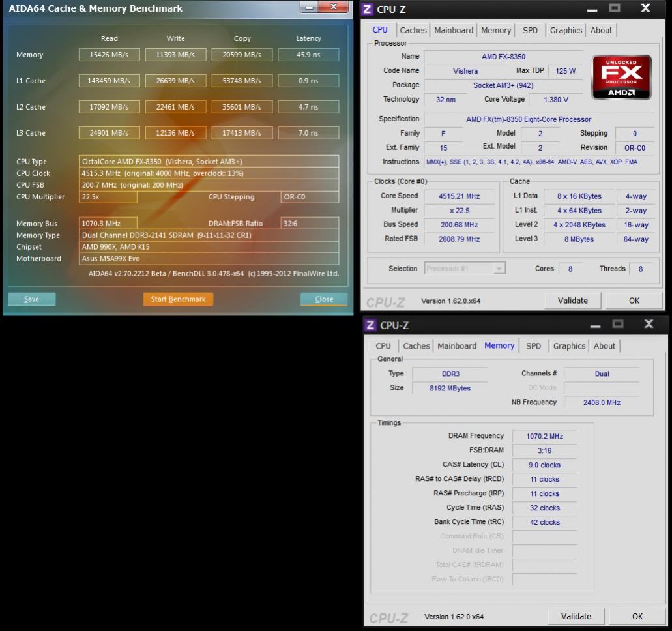Click NB Frequency value 2408.0 MHz
This screenshot has width=672, height=631.
pos(602,402)
